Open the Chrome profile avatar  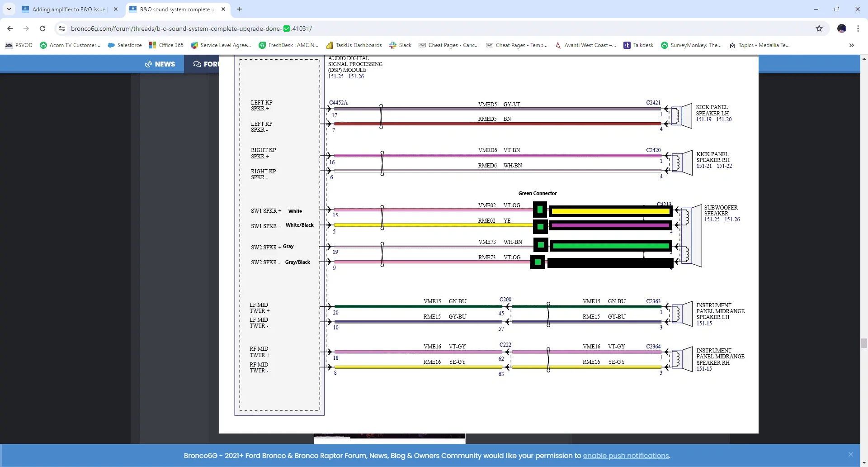842,29
